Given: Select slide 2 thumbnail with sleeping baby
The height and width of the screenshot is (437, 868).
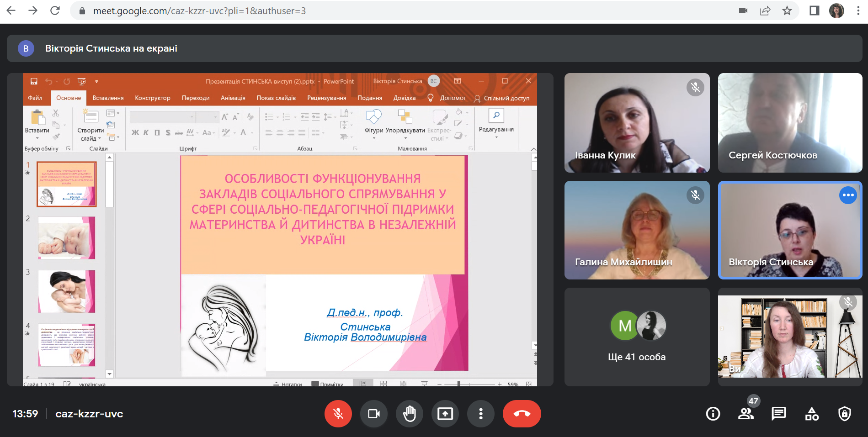Looking at the screenshot, I should (67, 238).
